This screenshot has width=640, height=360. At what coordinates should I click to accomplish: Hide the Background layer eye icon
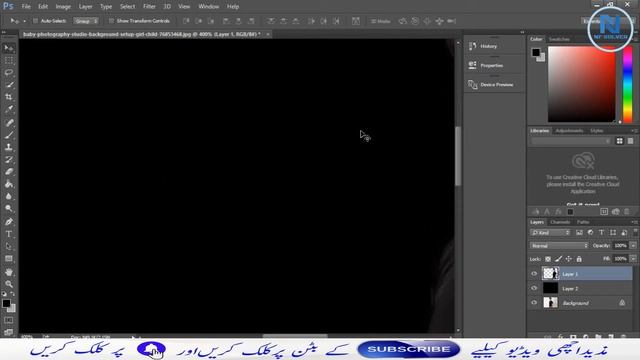click(534, 303)
